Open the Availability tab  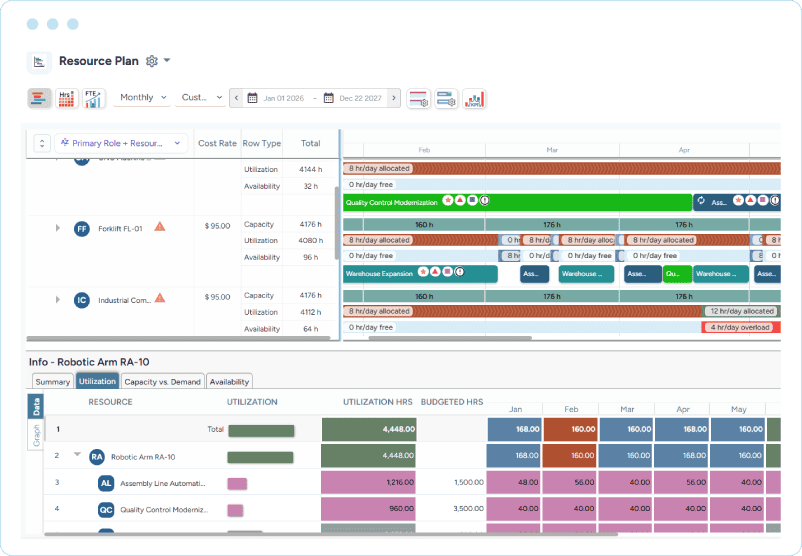click(229, 382)
